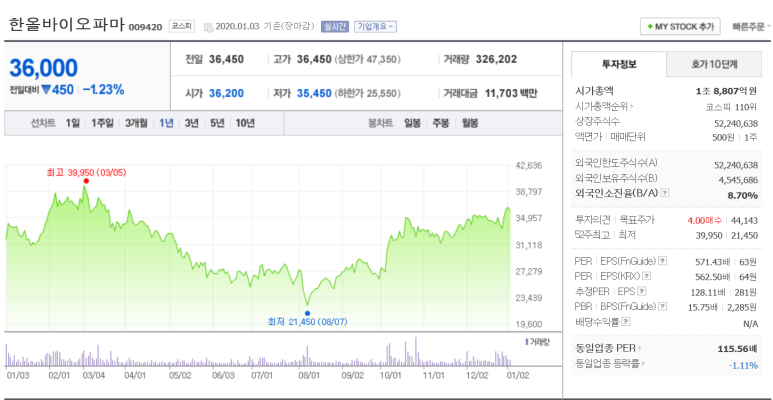Open the 호가 10단계 tab
The height and width of the screenshot is (400, 773).
click(714, 64)
